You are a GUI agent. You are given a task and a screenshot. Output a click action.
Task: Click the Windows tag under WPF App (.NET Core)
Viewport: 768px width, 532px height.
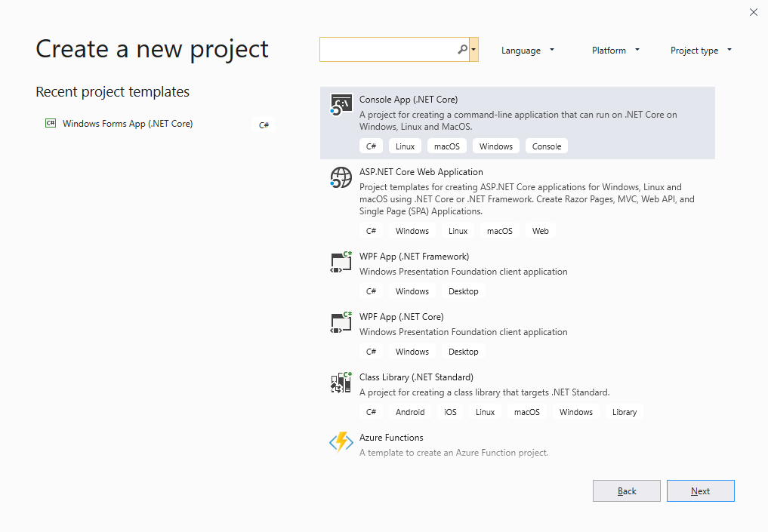tap(412, 352)
